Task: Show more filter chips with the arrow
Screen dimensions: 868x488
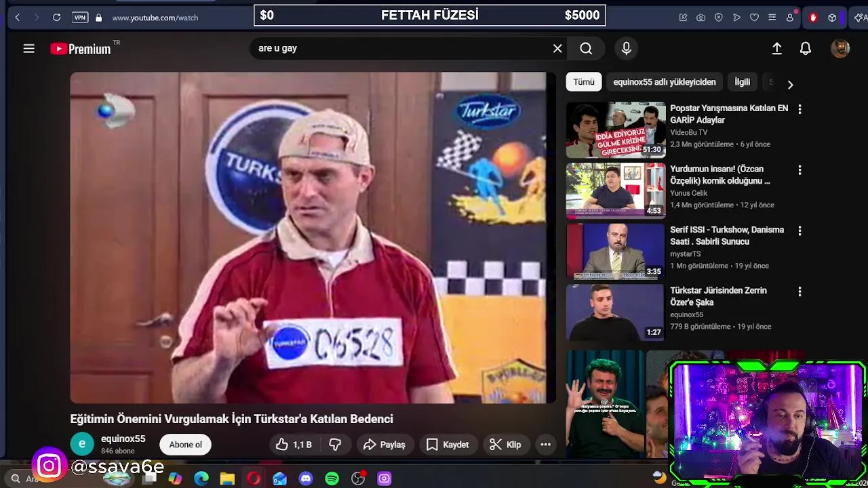Action: pyautogui.click(x=790, y=85)
